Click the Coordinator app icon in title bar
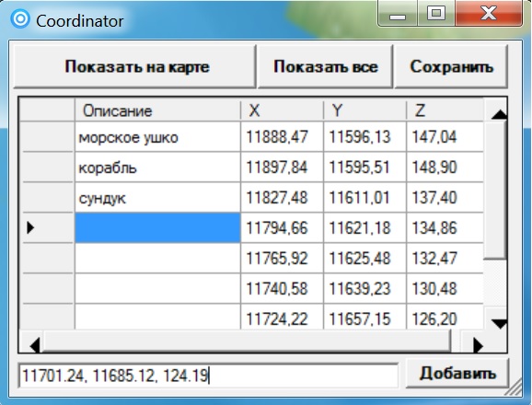This screenshot has width=532, height=405. (20, 18)
